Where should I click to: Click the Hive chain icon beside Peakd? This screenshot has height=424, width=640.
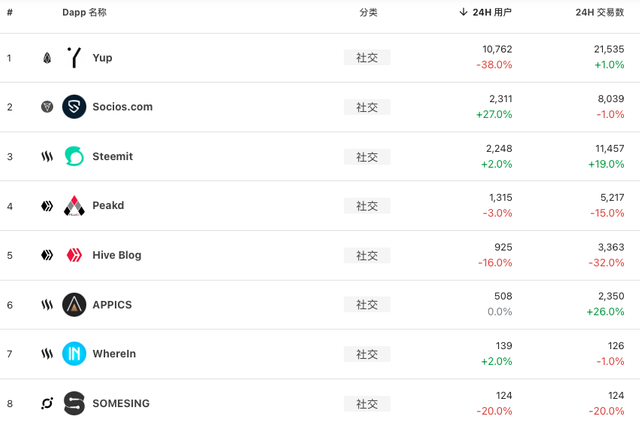pos(47,206)
